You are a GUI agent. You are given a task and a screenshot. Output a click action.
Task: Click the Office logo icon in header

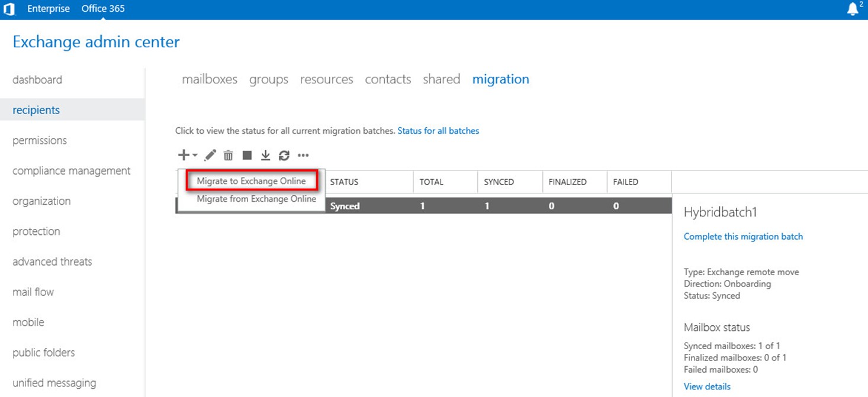point(9,9)
